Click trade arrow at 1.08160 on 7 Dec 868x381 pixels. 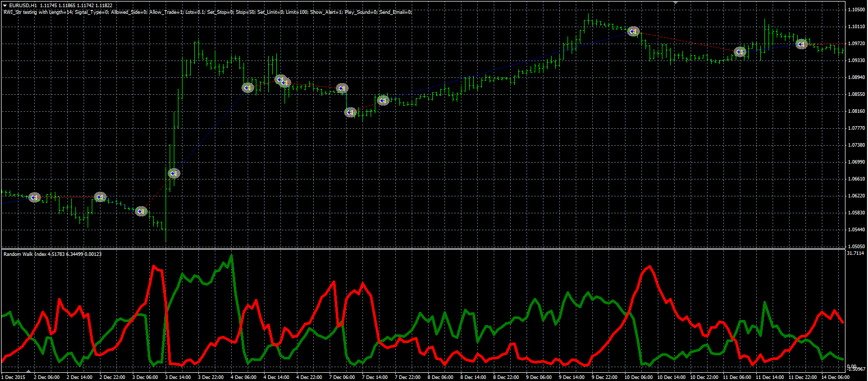(x=350, y=112)
